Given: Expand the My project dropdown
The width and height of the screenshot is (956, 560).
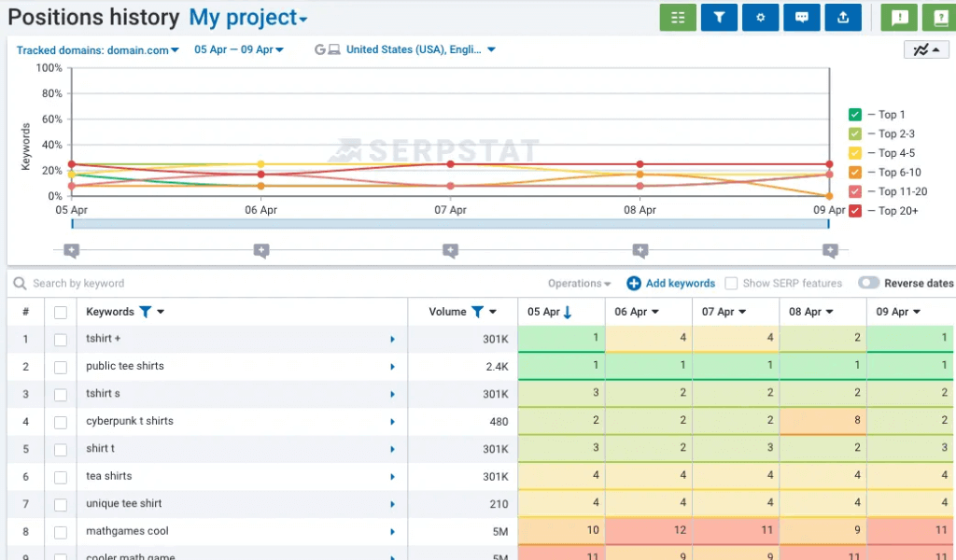Looking at the screenshot, I should point(247,18).
